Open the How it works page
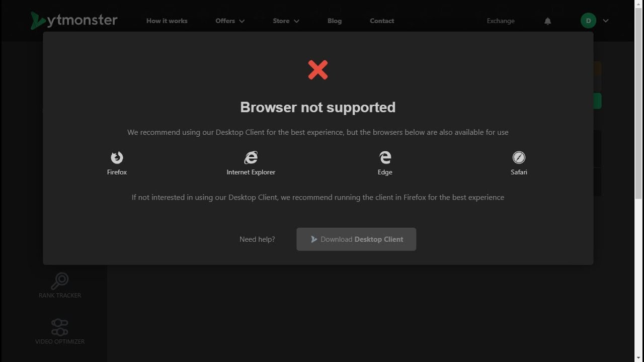Image resolution: width=644 pixels, height=362 pixels. (x=167, y=21)
